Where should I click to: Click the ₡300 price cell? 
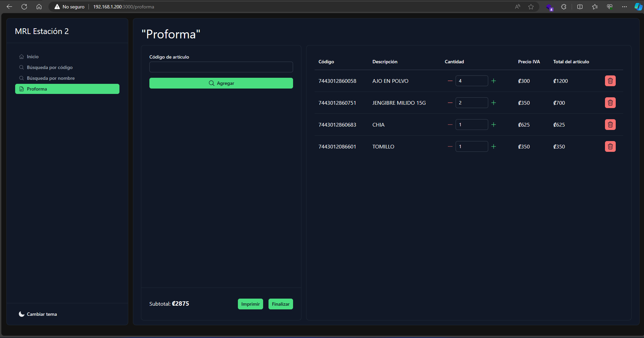[x=524, y=81]
